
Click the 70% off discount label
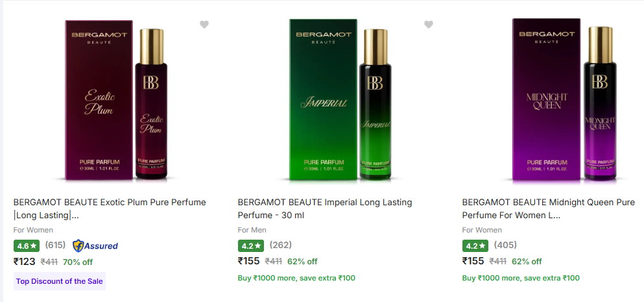coord(78,262)
